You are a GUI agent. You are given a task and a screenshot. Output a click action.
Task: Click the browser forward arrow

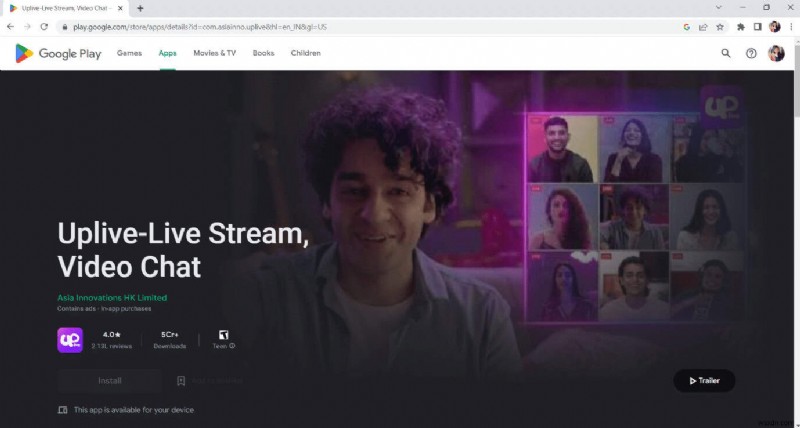[28, 27]
